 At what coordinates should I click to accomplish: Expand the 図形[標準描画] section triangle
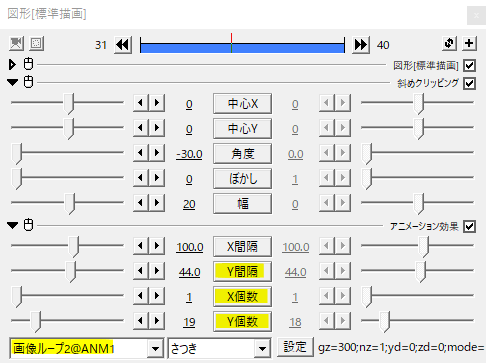click(12, 65)
